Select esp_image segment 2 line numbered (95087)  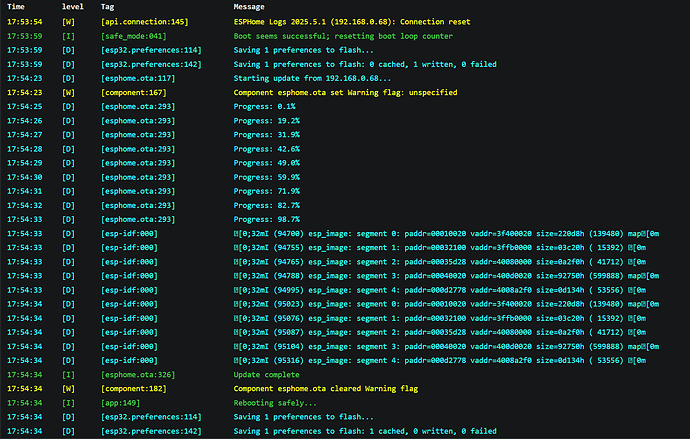click(x=440, y=332)
